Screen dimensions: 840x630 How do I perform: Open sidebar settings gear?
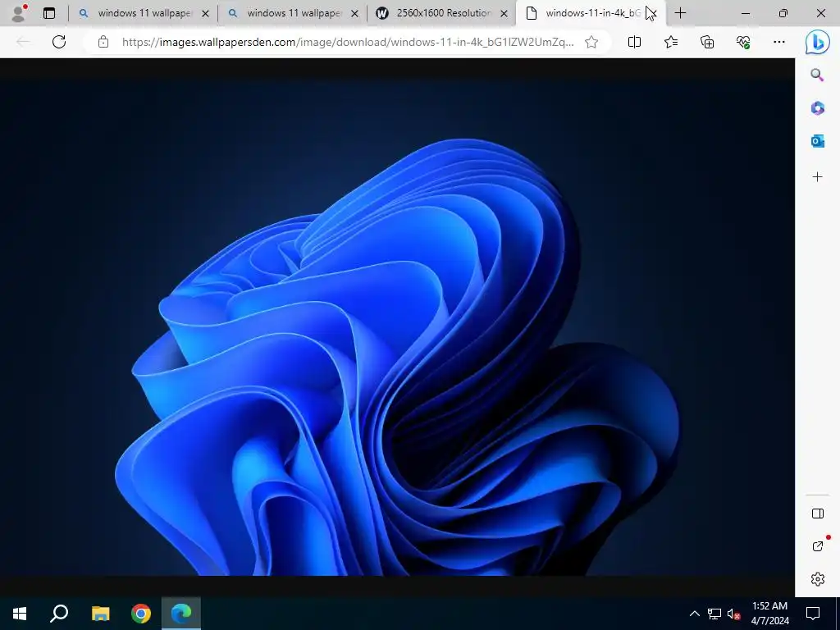coord(818,578)
